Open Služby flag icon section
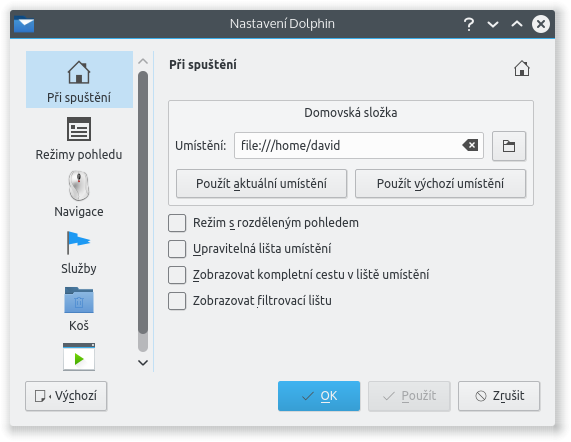The height and width of the screenshot is (442, 571). click(79, 252)
